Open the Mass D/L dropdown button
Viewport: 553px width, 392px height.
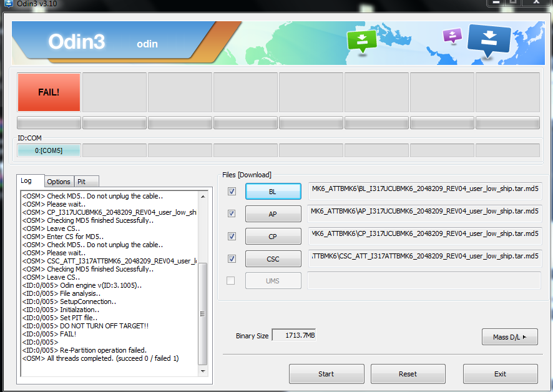[x=509, y=337]
